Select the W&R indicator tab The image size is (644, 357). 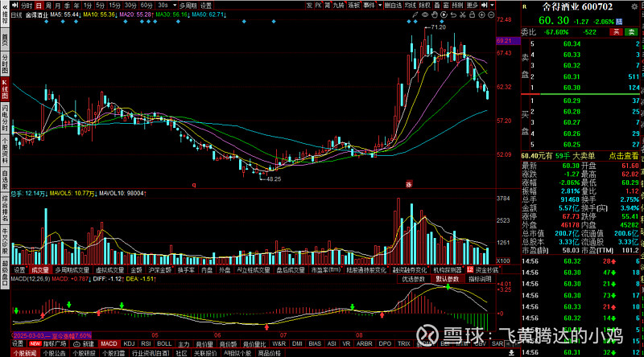[279, 343]
